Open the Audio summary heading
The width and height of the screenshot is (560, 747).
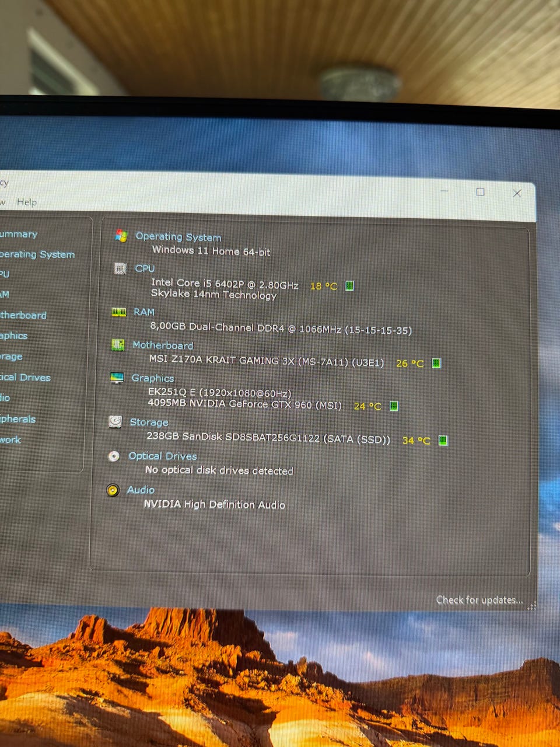(141, 490)
